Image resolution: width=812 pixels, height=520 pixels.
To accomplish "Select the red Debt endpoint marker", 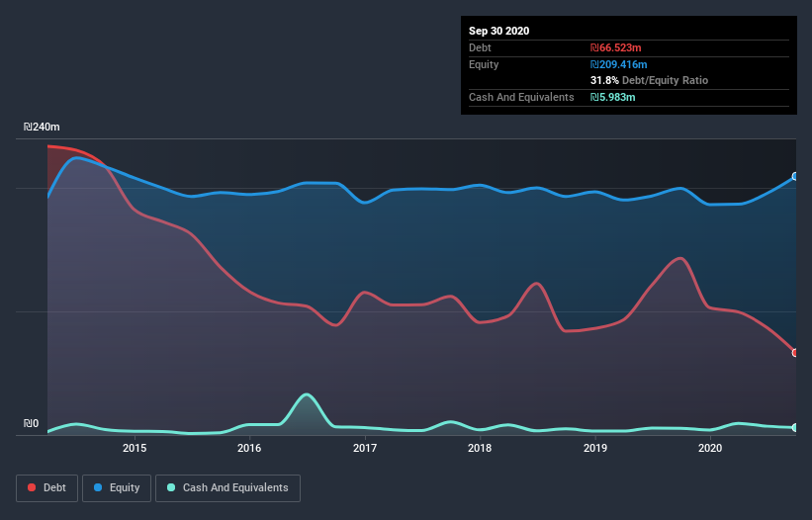I will pyautogui.click(x=795, y=352).
